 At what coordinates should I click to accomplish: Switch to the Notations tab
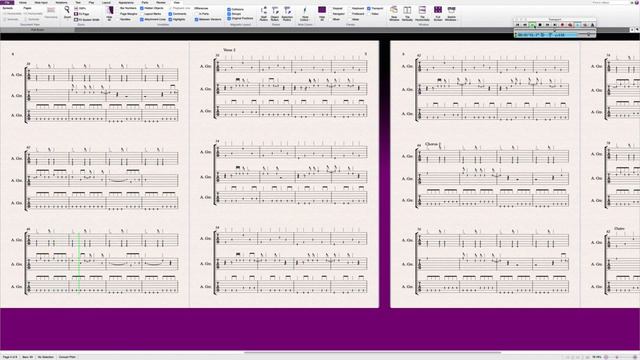point(61,2)
